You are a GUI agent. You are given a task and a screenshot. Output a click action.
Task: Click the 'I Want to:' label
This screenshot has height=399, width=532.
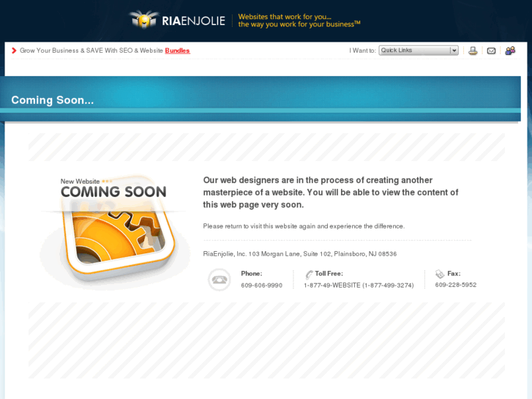pos(362,51)
